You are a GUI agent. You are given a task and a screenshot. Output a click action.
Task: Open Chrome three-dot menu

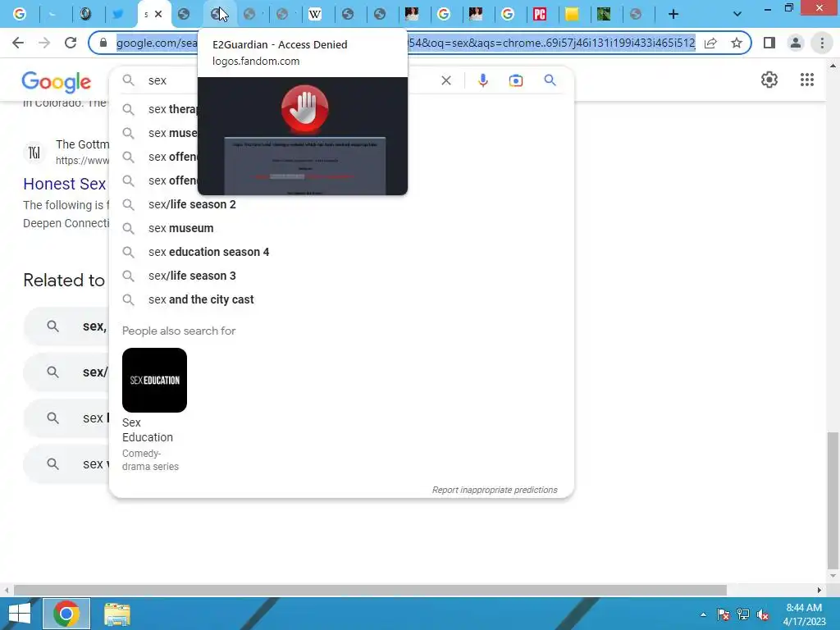click(822, 43)
